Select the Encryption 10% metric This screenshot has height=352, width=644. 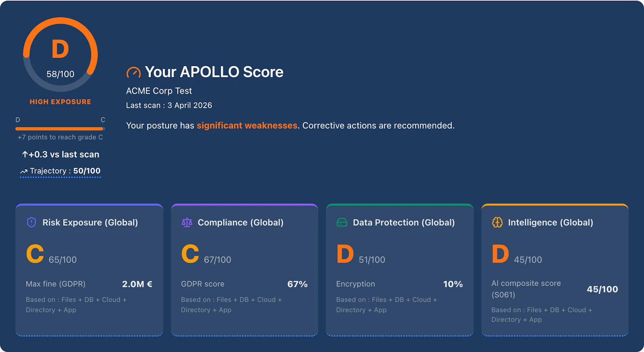click(x=453, y=284)
